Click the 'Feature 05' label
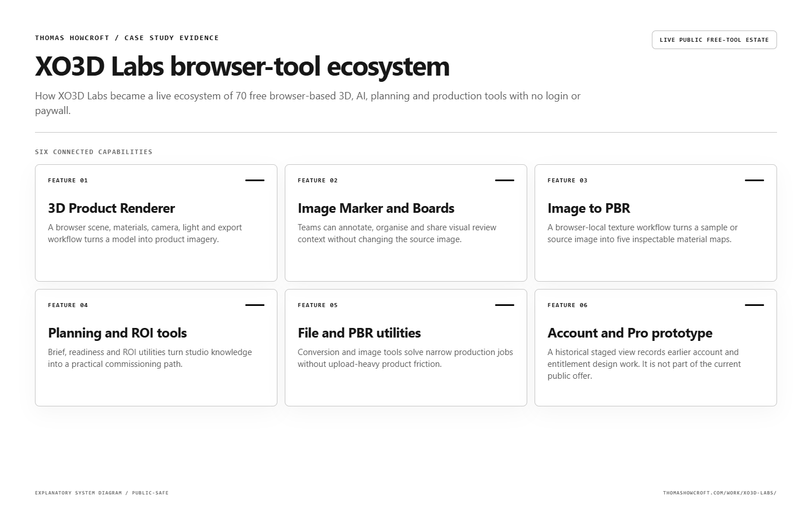The image size is (812, 508). (x=317, y=305)
